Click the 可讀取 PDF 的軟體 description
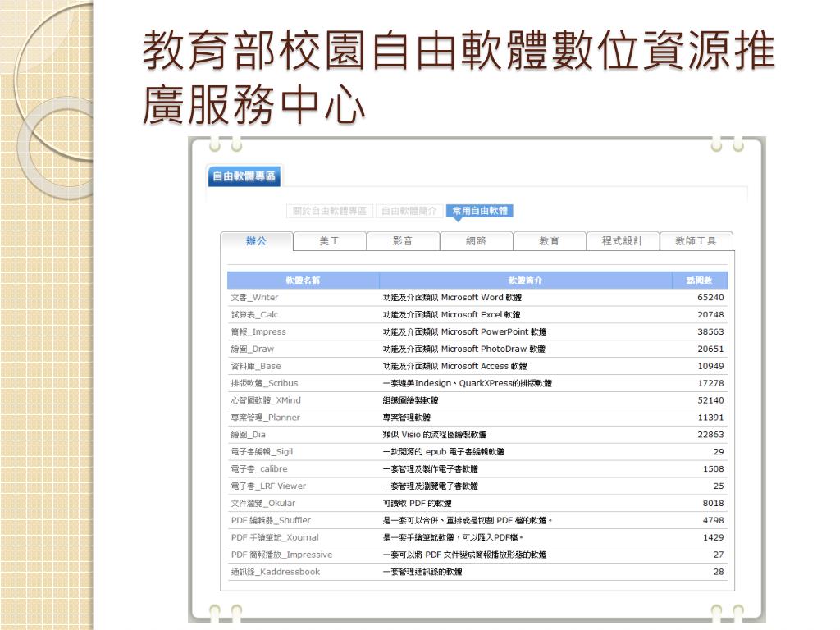 (417, 503)
